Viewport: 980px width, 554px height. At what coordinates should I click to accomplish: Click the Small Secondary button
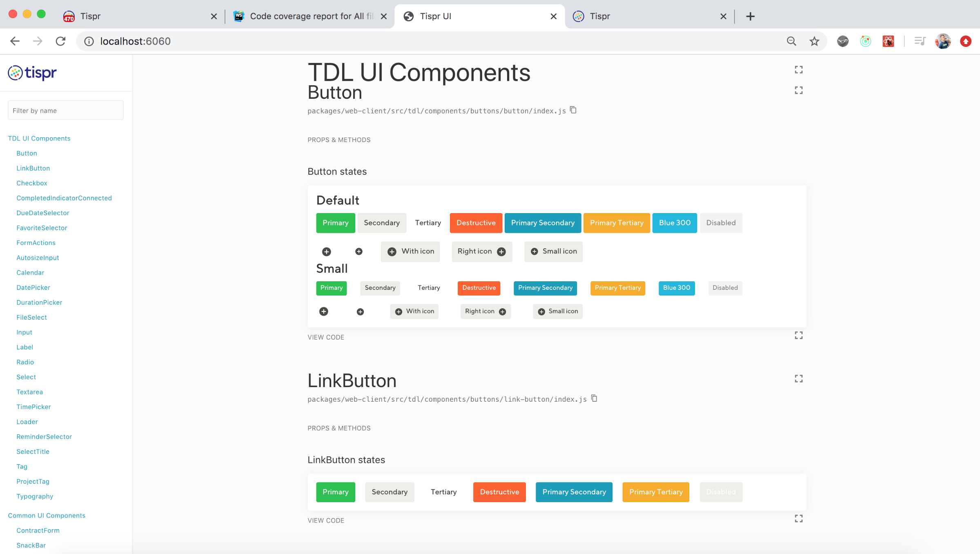coord(380,288)
